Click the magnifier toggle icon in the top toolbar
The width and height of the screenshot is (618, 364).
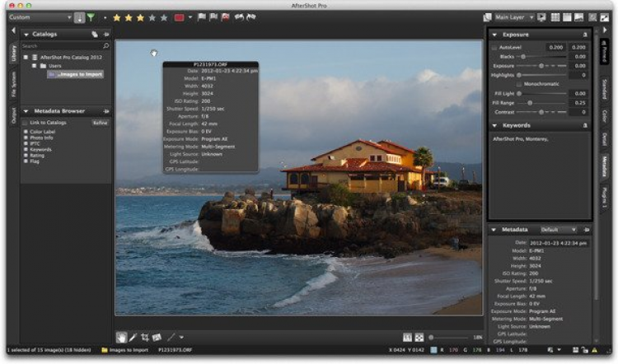point(592,17)
